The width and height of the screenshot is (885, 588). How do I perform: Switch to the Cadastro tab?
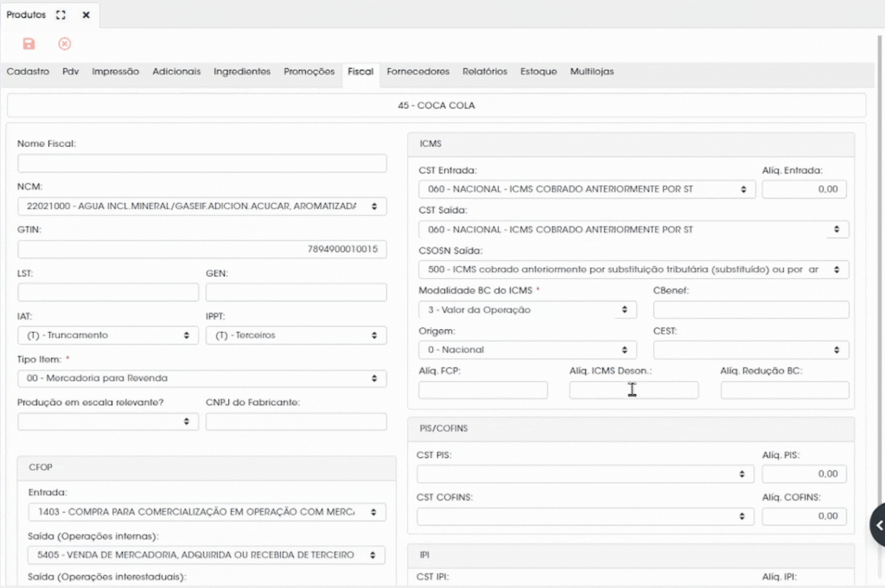(28, 72)
